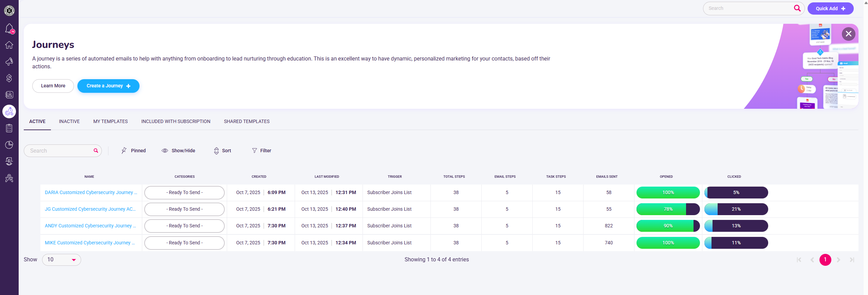
Task: Toggle the Pinned journeys filter
Action: (x=133, y=151)
